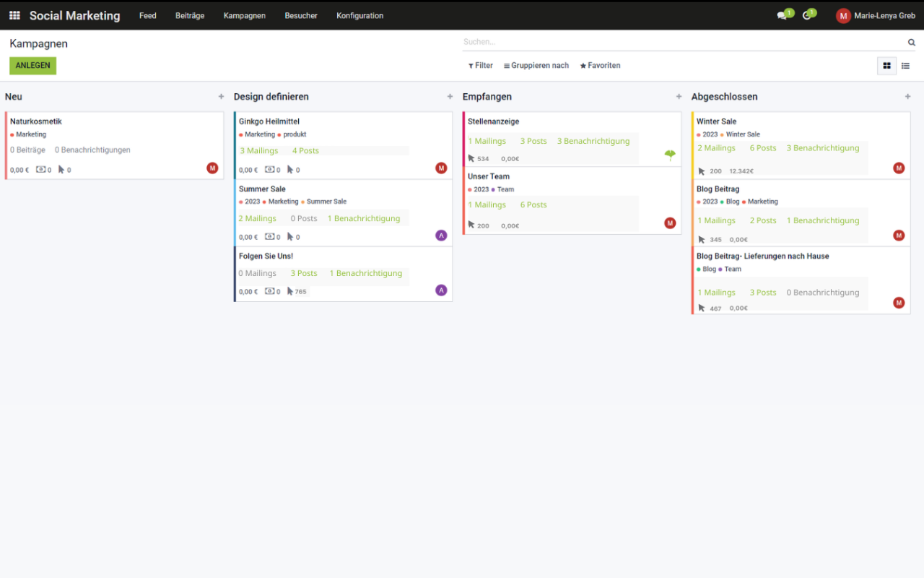Click plus icon in Abgeschlossen column

coord(907,97)
